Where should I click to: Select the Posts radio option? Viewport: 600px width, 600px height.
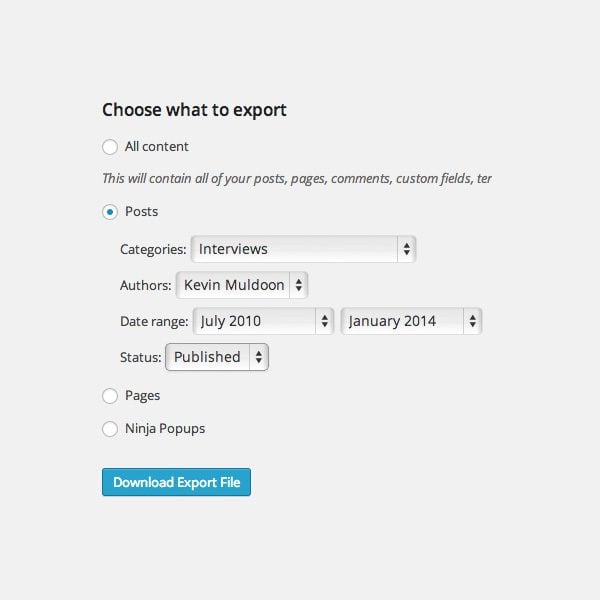coord(110,212)
